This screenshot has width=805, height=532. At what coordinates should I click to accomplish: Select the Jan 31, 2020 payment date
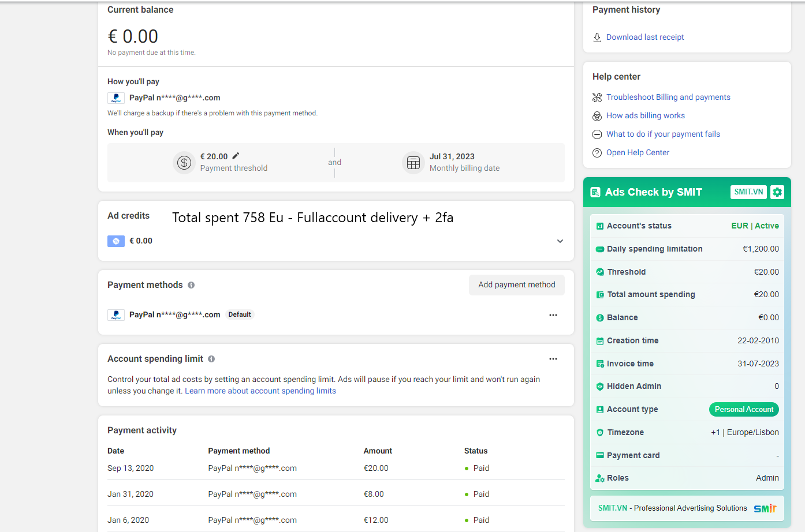[131, 494]
